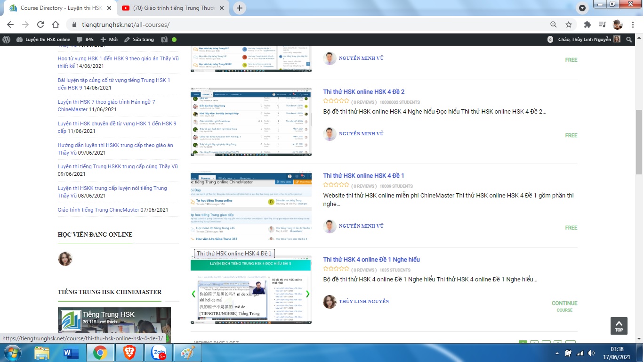Open the Luyện thi HSK online admin menu
The image size is (644, 362).
[x=43, y=40]
